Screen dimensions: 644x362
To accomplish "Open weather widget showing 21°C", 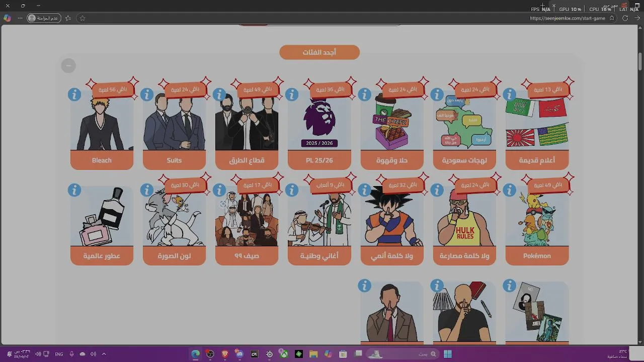I will click(618, 354).
